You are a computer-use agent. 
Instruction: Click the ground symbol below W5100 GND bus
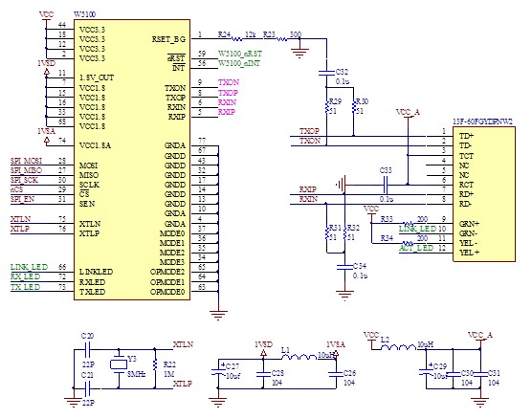[x=218, y=315]
